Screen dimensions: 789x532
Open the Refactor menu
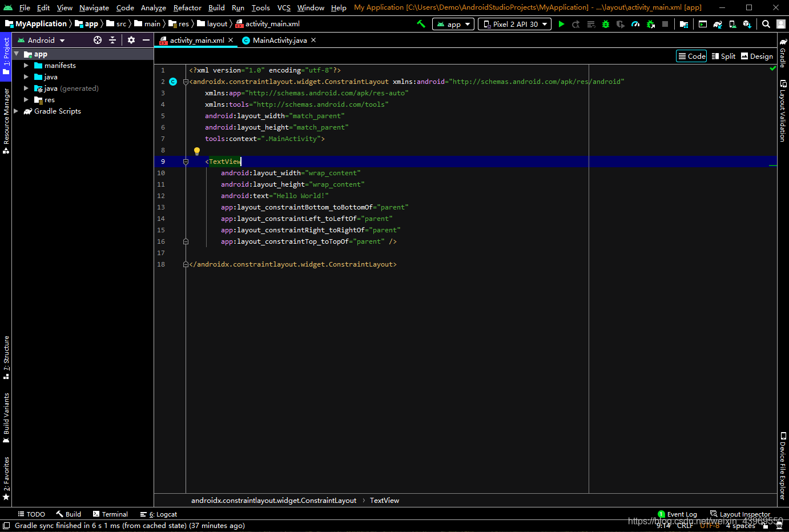(x=187, y=7)
